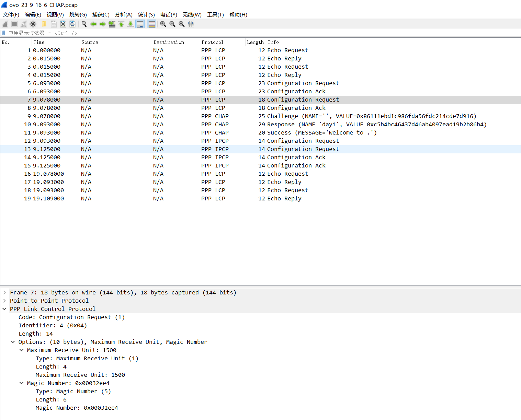
Task: Sort by the Destination column header
Action: (x=176, y=42)
